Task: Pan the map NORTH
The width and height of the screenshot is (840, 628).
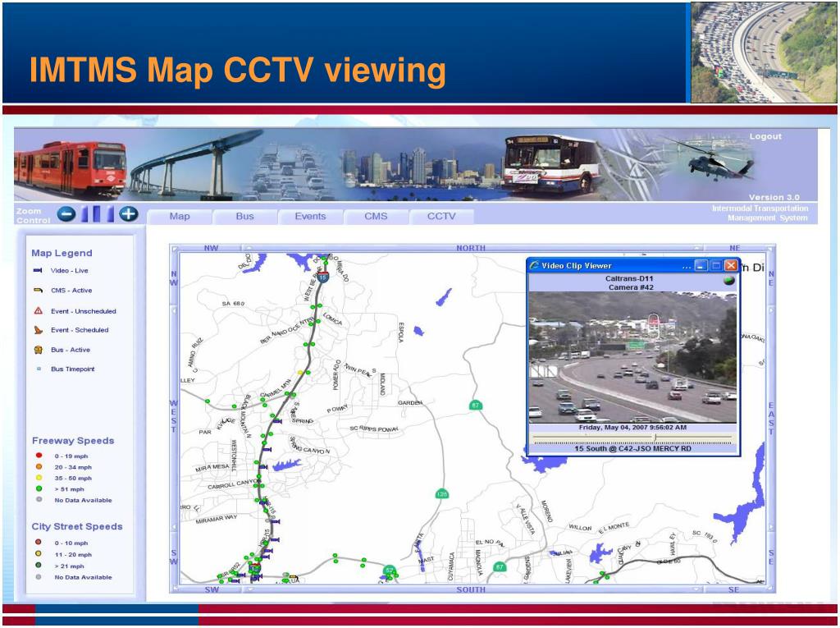Action: coord(471,248)
